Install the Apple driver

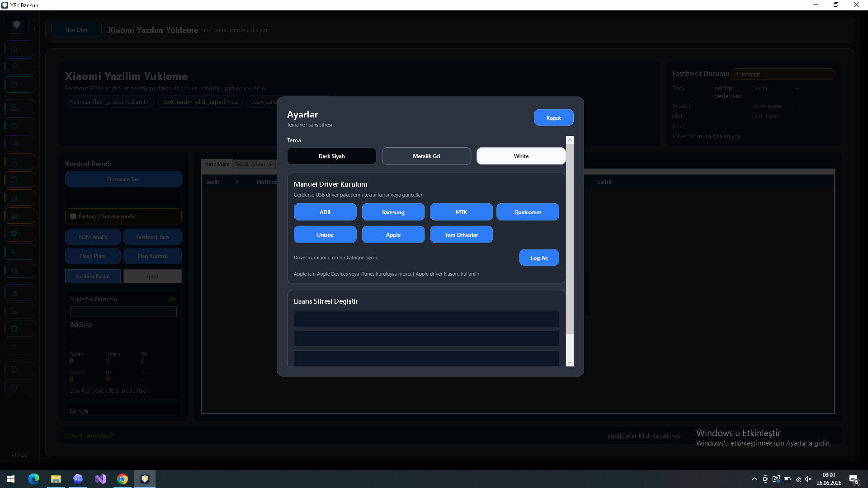393,235
